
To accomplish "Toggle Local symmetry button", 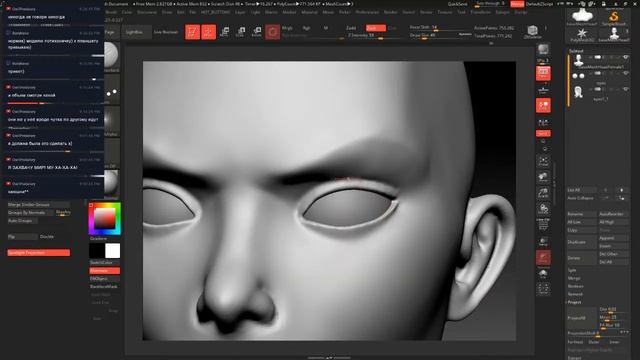I will (543, 105).
